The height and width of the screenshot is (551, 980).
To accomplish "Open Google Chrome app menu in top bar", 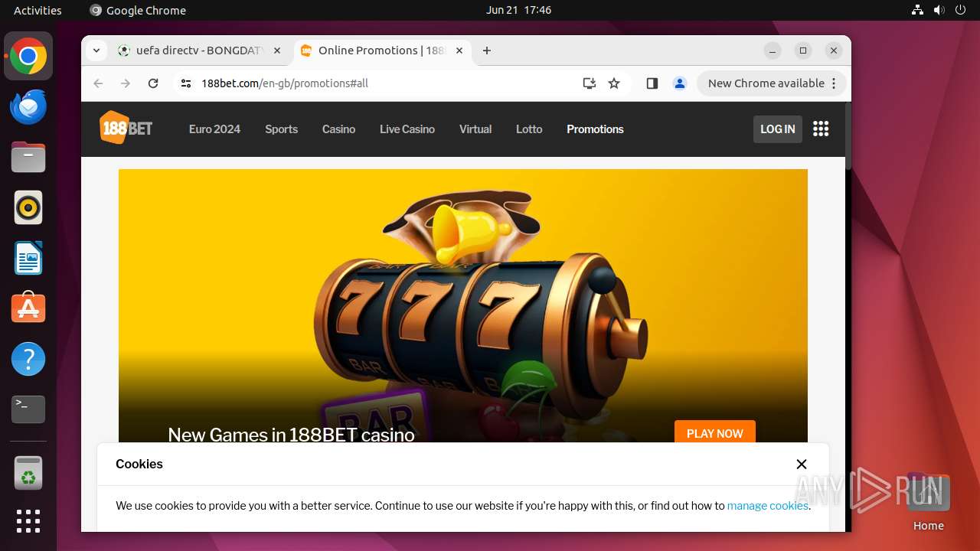I will pyautogui.click(x=138, y=10).
